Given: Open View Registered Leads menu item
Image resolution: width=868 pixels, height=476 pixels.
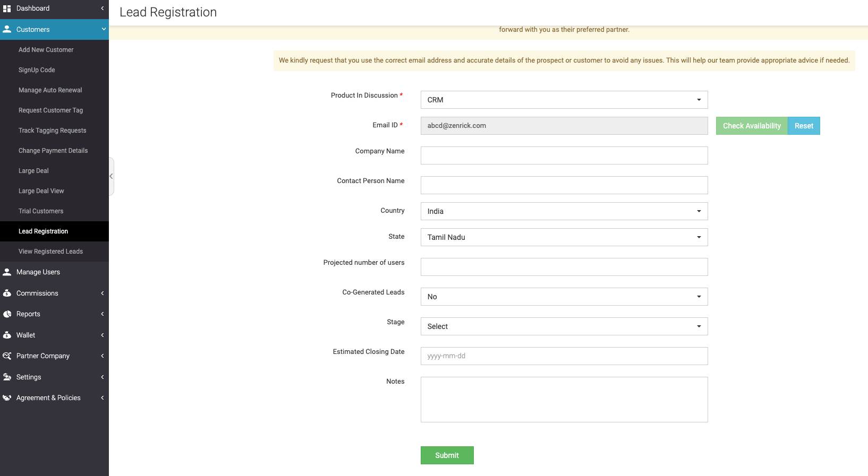Looking at the screenshot, I should coord(50,252).
